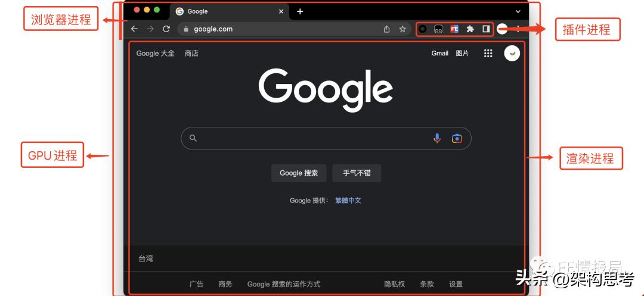Toggle the browser side panel icon
Viewport: 644px width, 296px height.
pyautogui.click(x=486, y=29)
